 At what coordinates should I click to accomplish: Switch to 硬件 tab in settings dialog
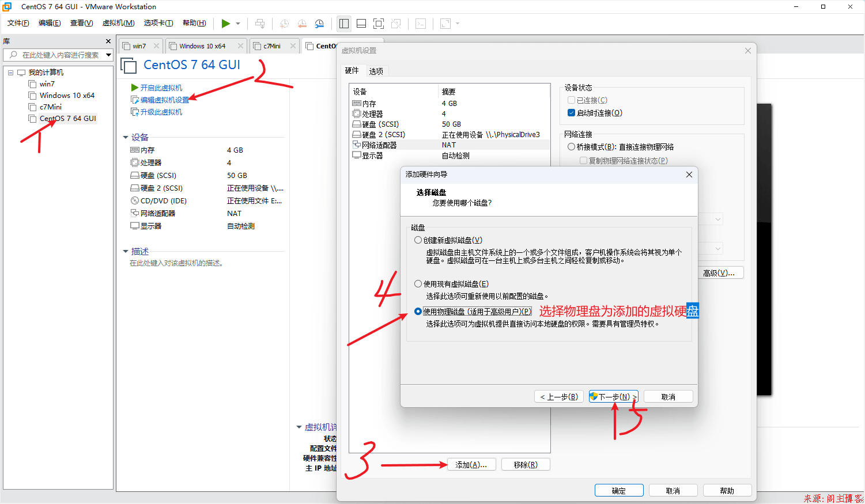pos(352,70)
